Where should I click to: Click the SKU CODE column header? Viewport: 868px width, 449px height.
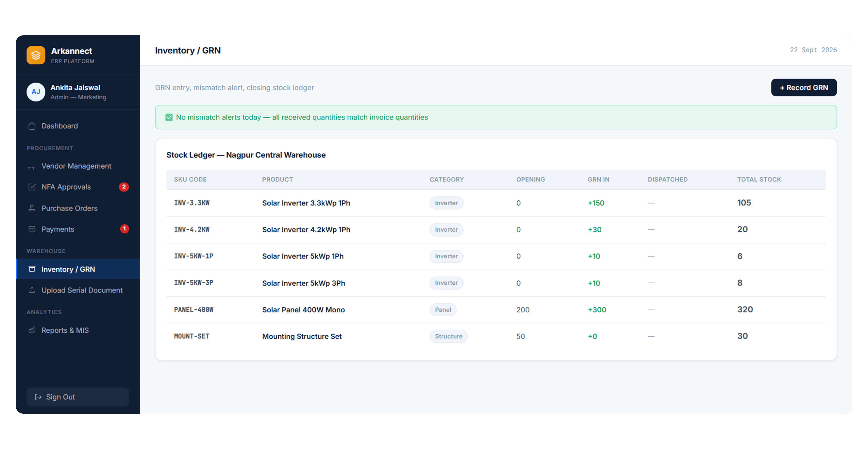coord(191,179)
